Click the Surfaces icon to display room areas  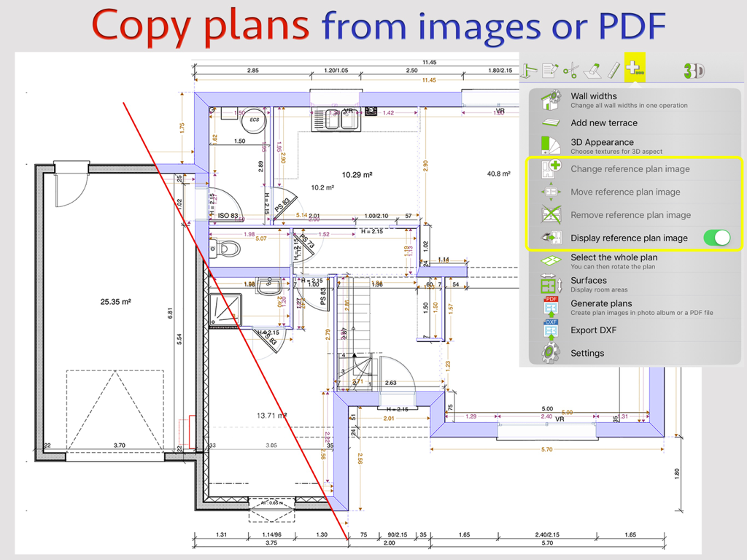551,284
